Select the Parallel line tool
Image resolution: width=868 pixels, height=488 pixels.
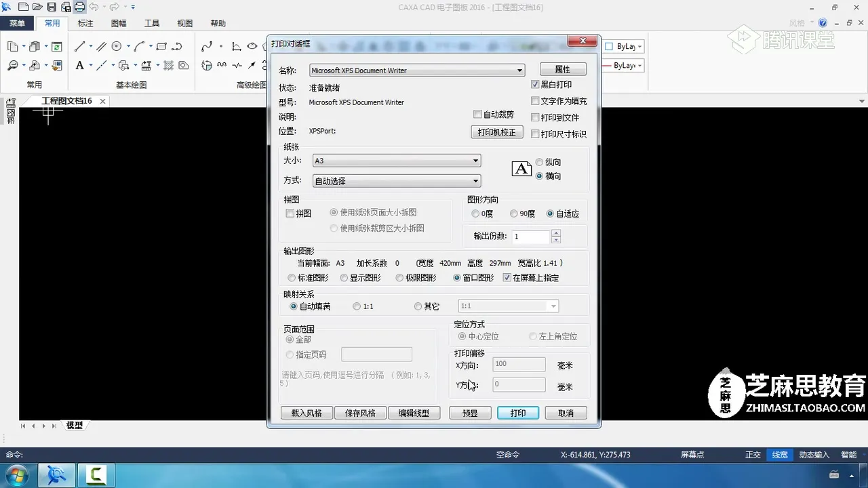tap(102, 46)
